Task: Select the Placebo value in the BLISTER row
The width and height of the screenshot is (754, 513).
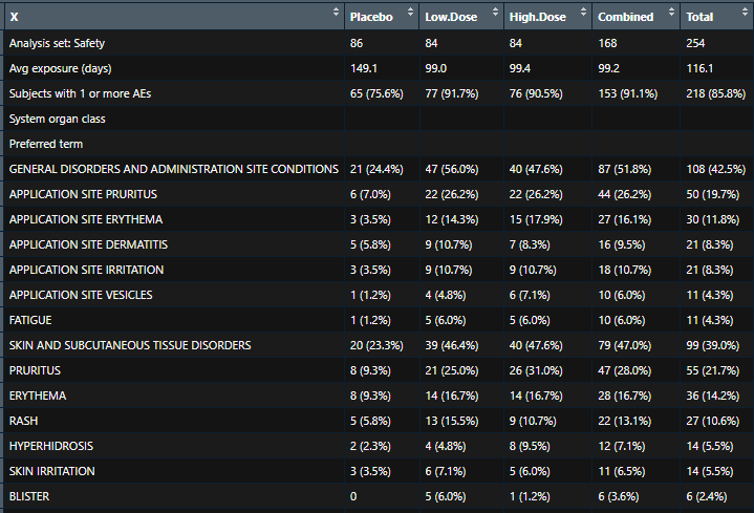Action: 353,496
